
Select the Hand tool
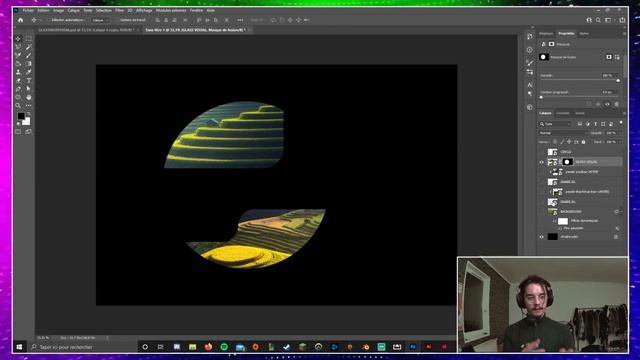click(29, 97)
